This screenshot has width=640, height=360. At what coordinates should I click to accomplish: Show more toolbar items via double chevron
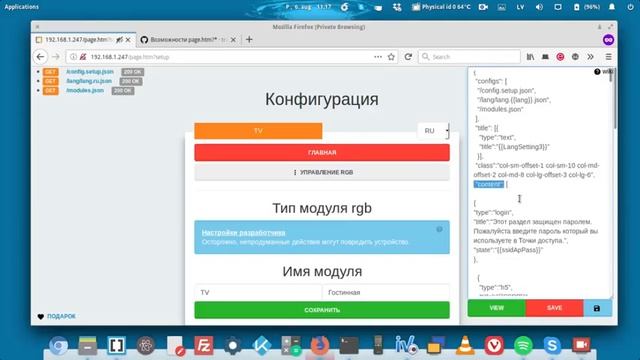[590, 57]
